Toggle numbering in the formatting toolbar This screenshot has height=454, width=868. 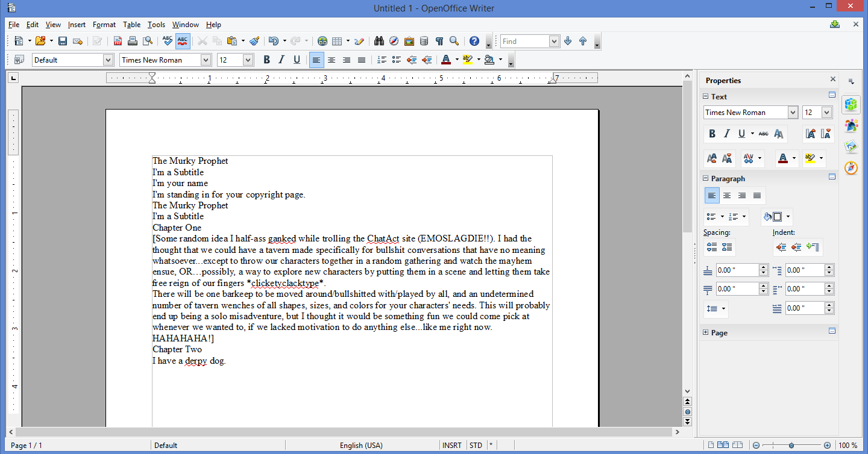point(382,60)
